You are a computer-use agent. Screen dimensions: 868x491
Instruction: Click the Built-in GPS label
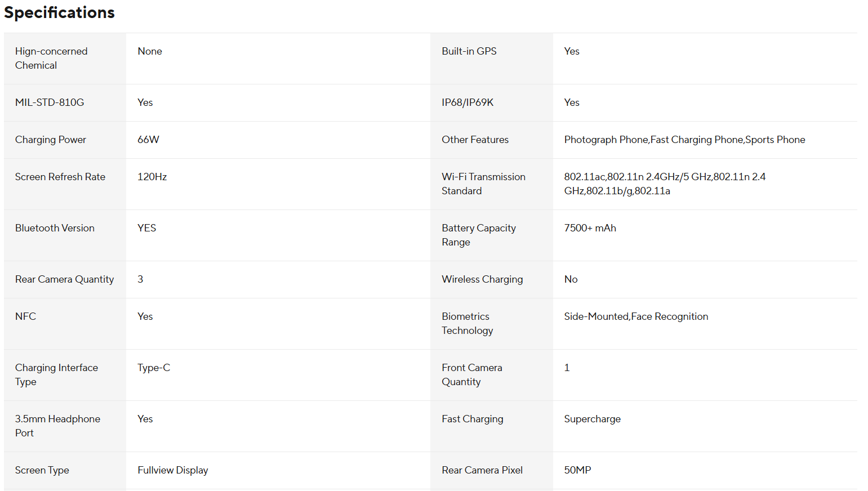469,51
